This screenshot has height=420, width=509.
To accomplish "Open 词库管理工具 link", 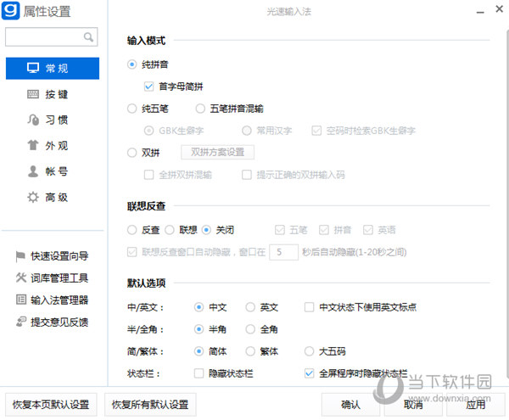I will click(x=59, y=277).
